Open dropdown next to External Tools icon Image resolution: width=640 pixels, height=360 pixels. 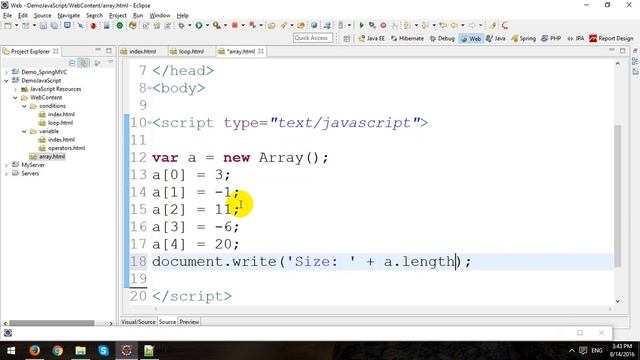[x=225, y=26]
